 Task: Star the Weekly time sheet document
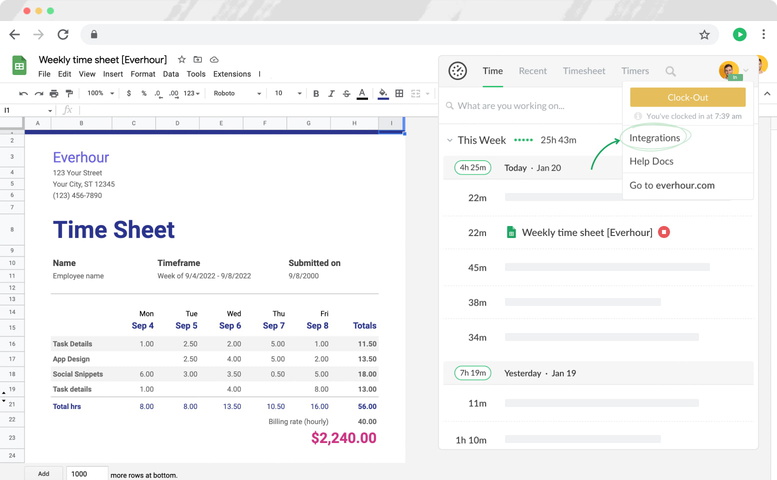182,59
